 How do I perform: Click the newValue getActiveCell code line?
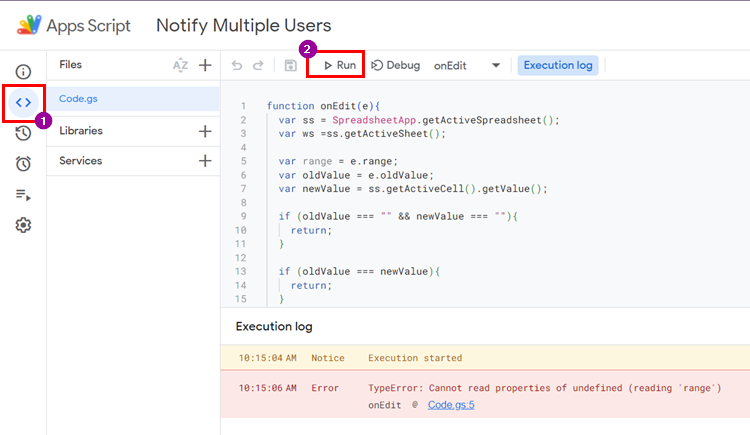coord(413,189)
